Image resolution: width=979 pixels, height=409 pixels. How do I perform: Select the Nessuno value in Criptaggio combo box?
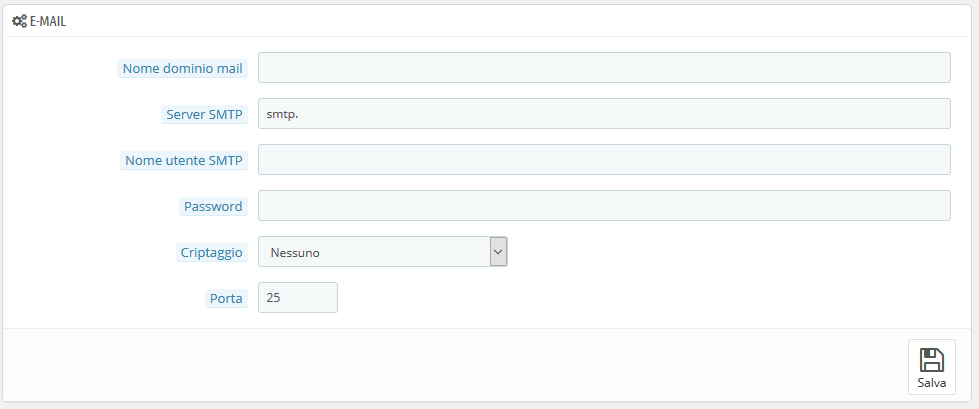coord(295,253)
